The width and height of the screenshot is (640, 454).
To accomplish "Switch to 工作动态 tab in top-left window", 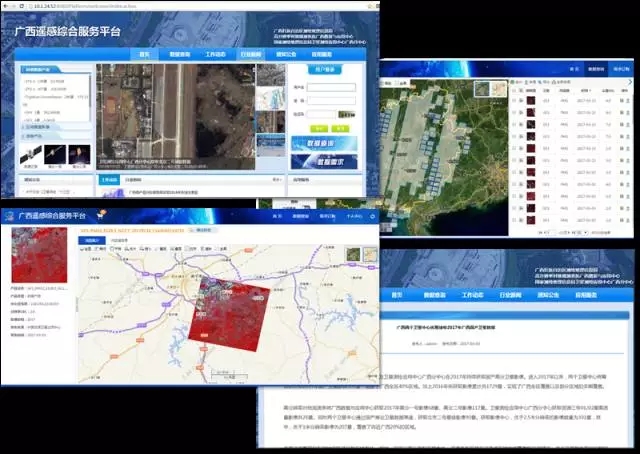I will pos(215,54).
